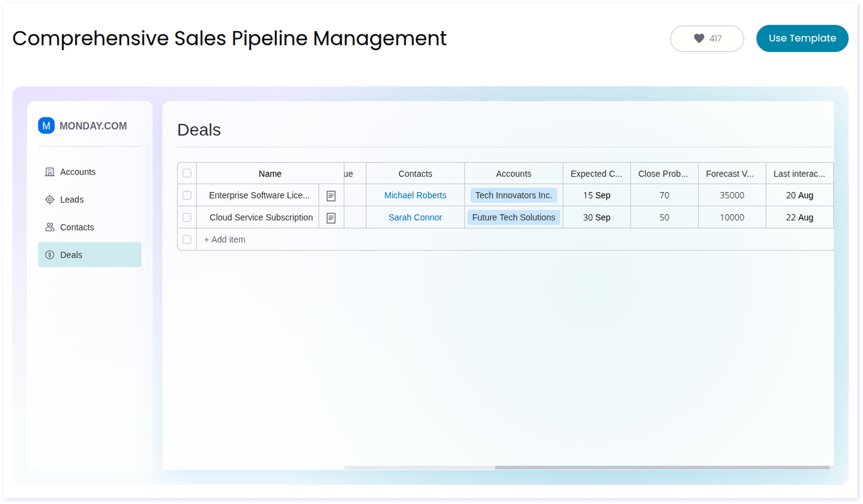The image size is (863, 504).
Task: Click the heart icon with 417 likes
Action: 699,38
